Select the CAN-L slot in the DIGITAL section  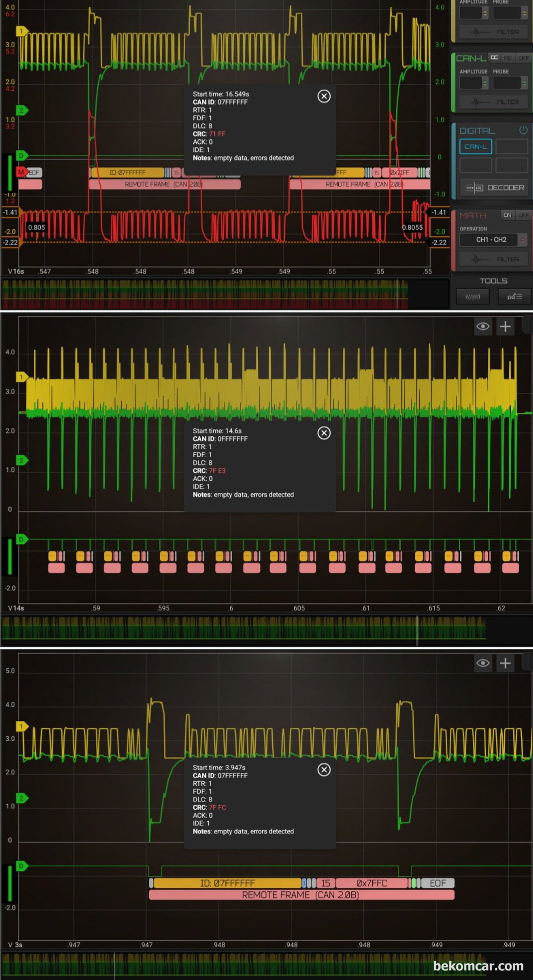point(476,147)
